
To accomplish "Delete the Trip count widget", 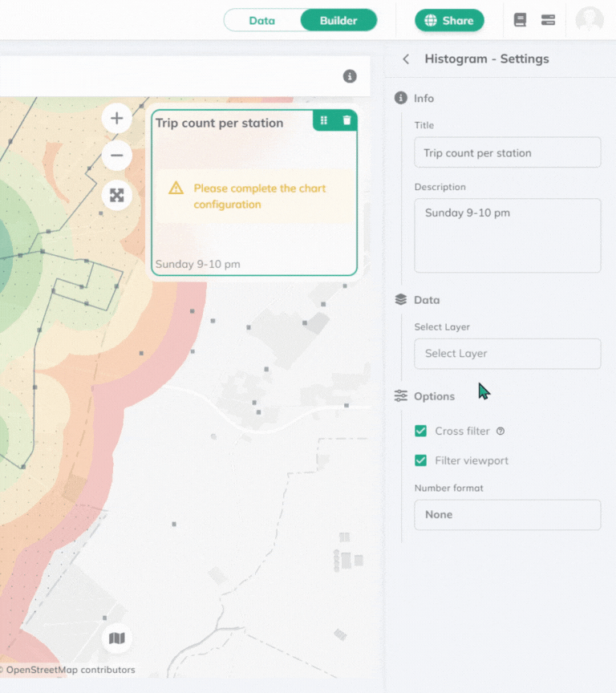I will click(x=346, y=120).
